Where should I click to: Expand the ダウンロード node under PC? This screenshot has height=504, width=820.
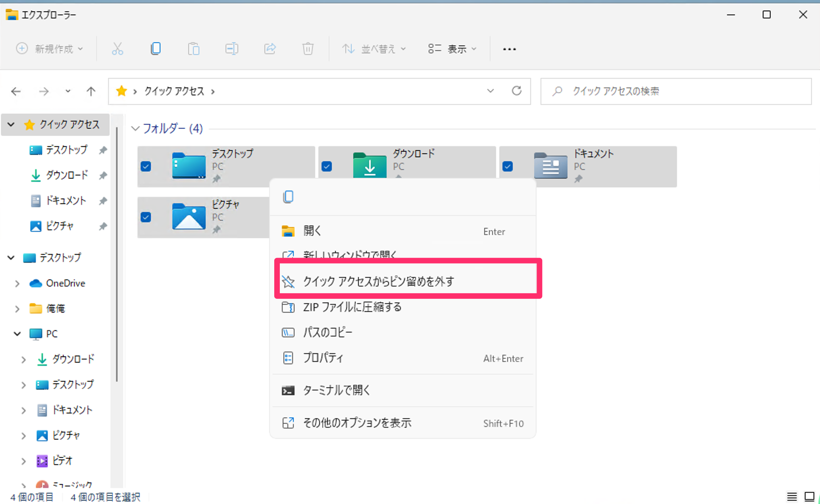pos(23,360)
